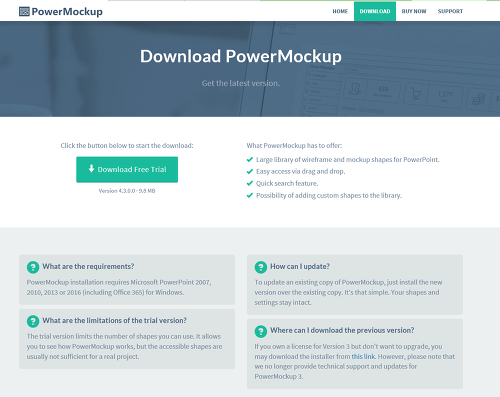Click the 'Download PowerMockup' page heading
The height and width of the screenshot is (397, 500).
pos(241,56)
